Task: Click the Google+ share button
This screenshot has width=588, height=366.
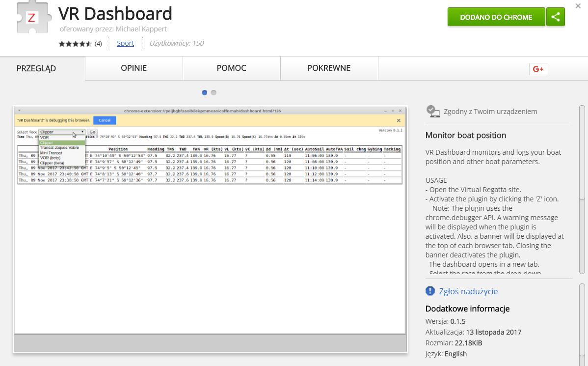Action: (x=538, y=69)
